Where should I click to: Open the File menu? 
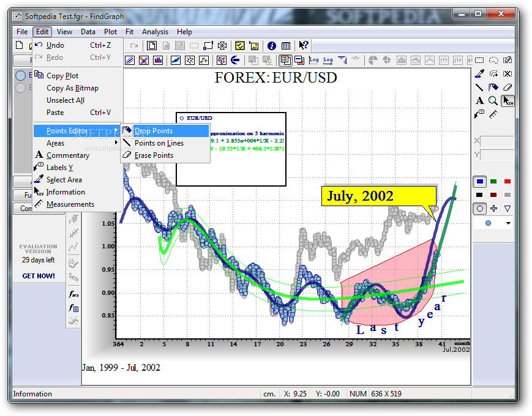click(x=22, y=32)
